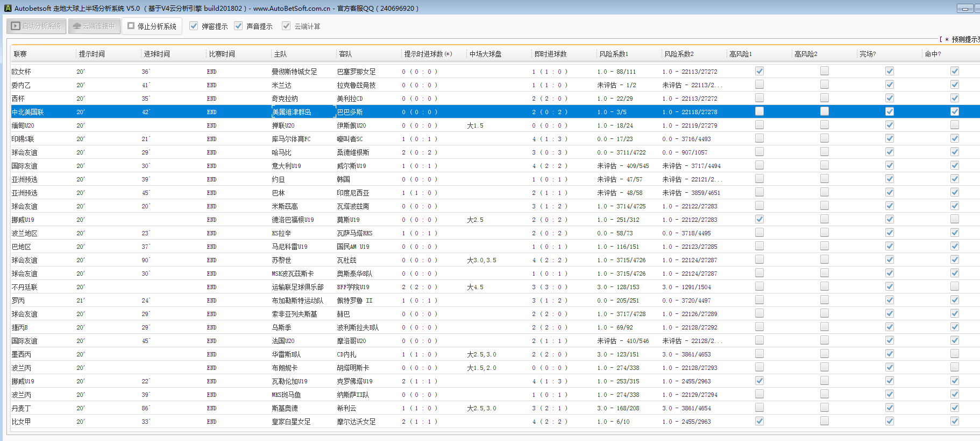Select the 丹麦丁 斯基奥德 match row
The width and height of the screenshot is (980, 441).
click(x=161, y=408)
